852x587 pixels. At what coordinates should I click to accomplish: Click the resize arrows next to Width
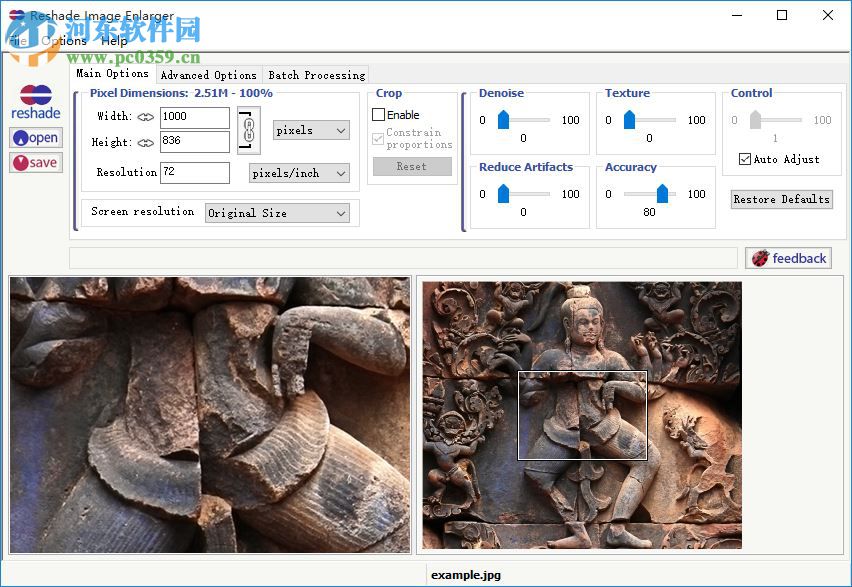click(x=146, y=116)
